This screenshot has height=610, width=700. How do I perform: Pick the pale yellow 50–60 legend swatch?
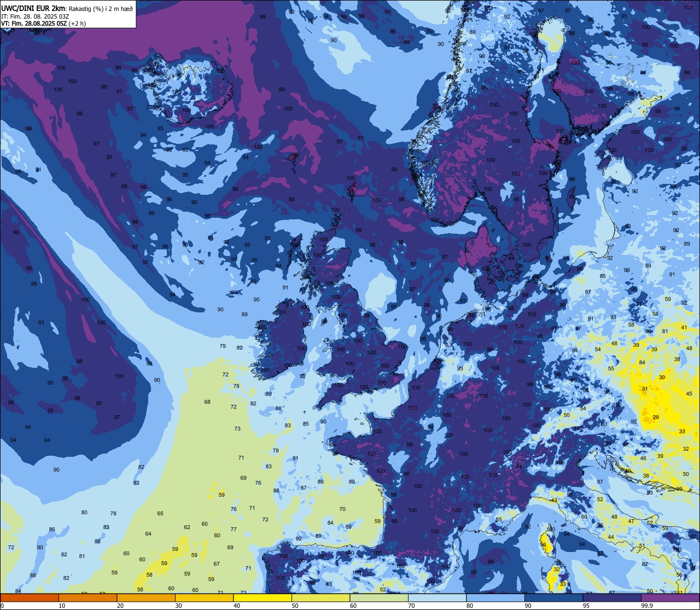(x=320, y=597)
